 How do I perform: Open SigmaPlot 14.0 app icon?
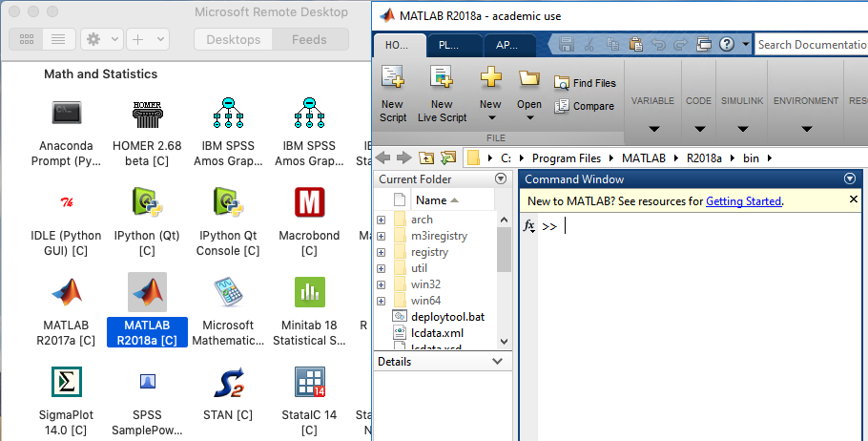[x=67, y=382]
